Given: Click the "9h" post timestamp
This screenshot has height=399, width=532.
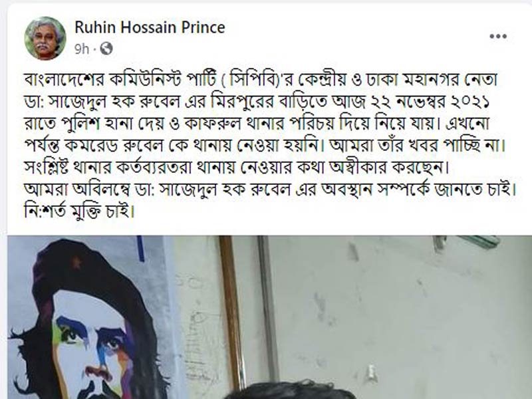Looking at the screenshot, I should (x=81, y=49).
